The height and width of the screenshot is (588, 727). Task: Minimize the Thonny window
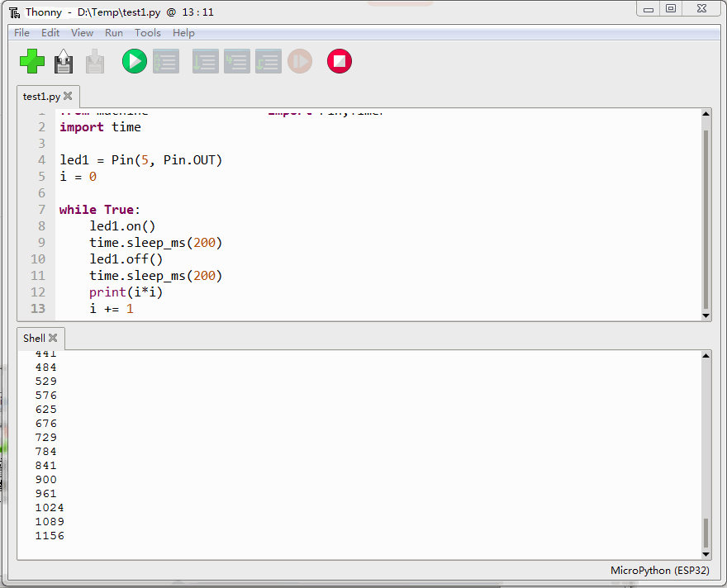click(x=649, y=9)
